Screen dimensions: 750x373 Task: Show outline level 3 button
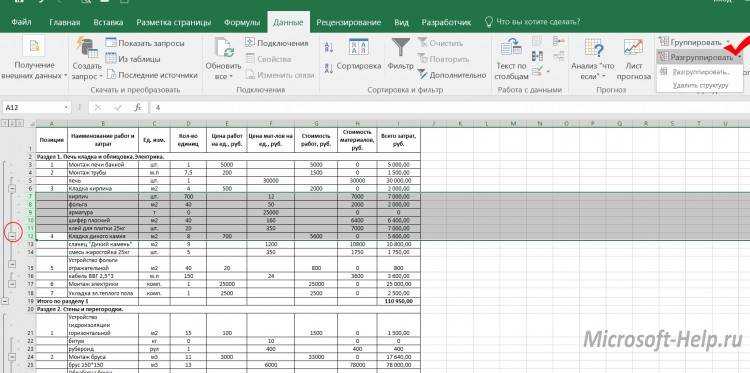point(19,123)
